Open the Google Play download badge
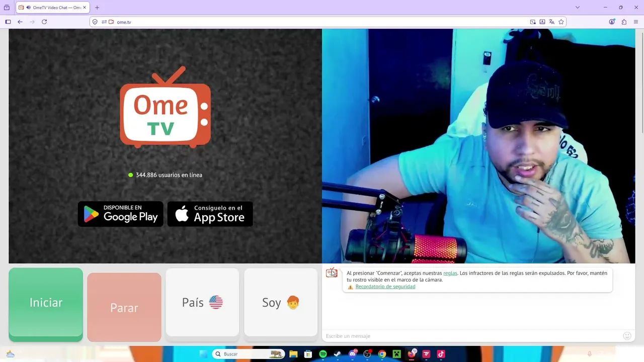Viewport: 644px width, 362px height. [x=121, y=214]
